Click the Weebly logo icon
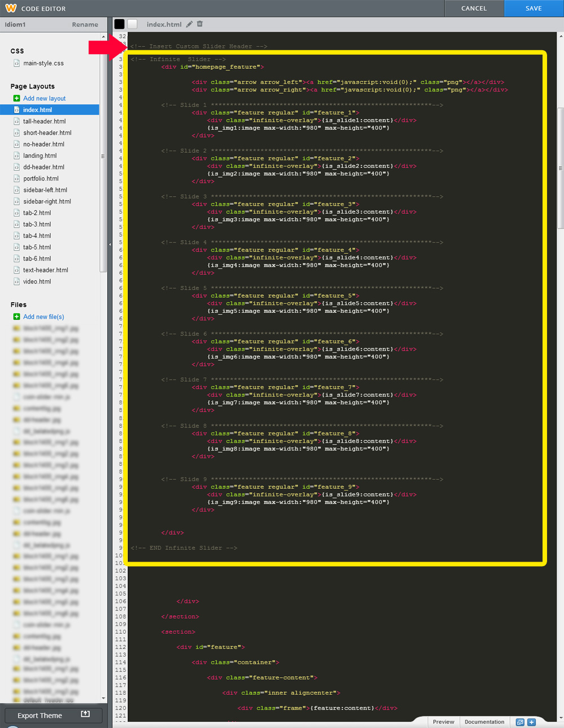This screenshot has width=564, height=728. (x=11, y=8)
